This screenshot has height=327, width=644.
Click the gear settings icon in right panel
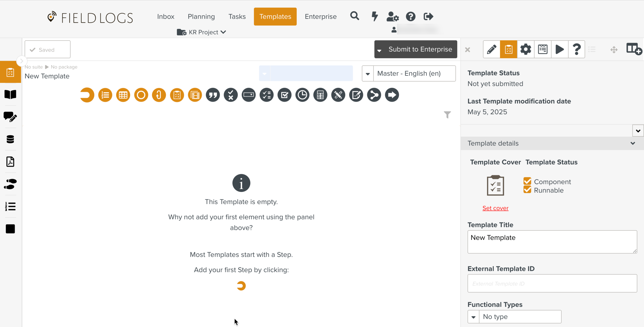click(x=526, y=49)
